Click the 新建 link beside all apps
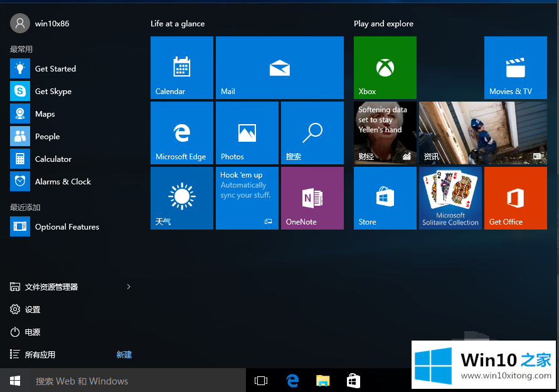 tap(124, 354)
